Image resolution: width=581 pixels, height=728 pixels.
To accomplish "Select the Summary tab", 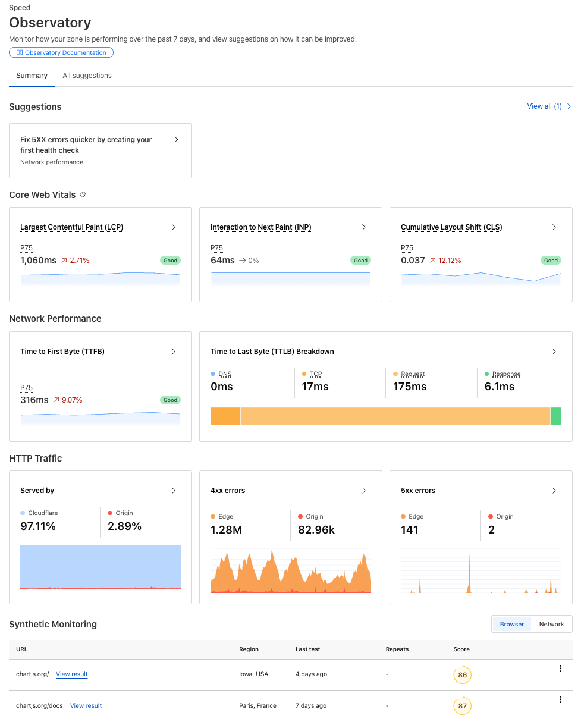I will point(32,76).
